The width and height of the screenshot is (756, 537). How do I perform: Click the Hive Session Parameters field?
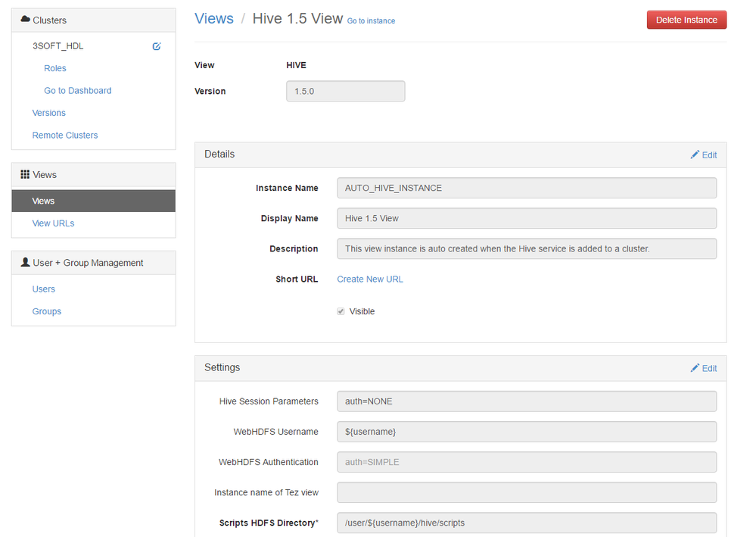coord(527,401)
